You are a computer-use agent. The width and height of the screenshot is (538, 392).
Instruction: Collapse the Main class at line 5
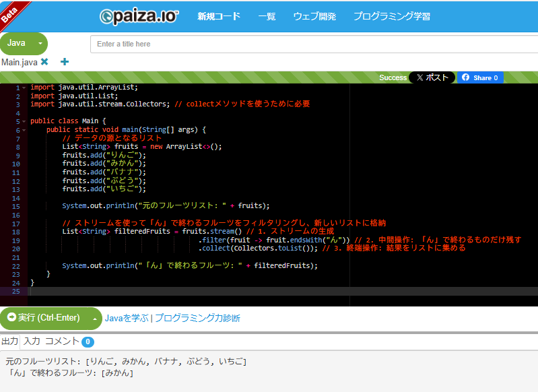(x=24, y=121)
